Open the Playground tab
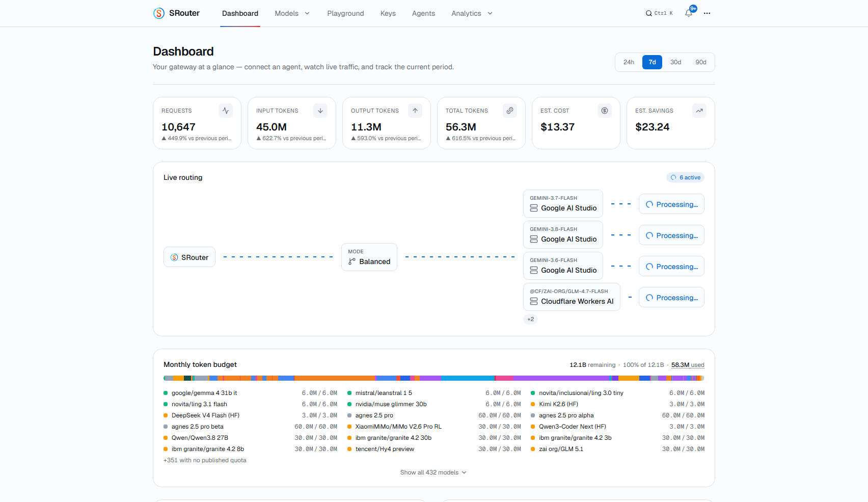This screenshot has height=502, width=868. (345, 13)
